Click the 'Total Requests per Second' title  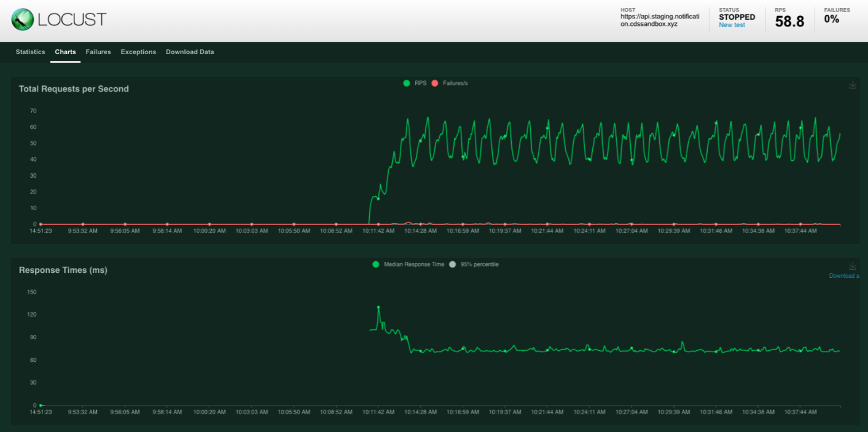click(74, 88)
